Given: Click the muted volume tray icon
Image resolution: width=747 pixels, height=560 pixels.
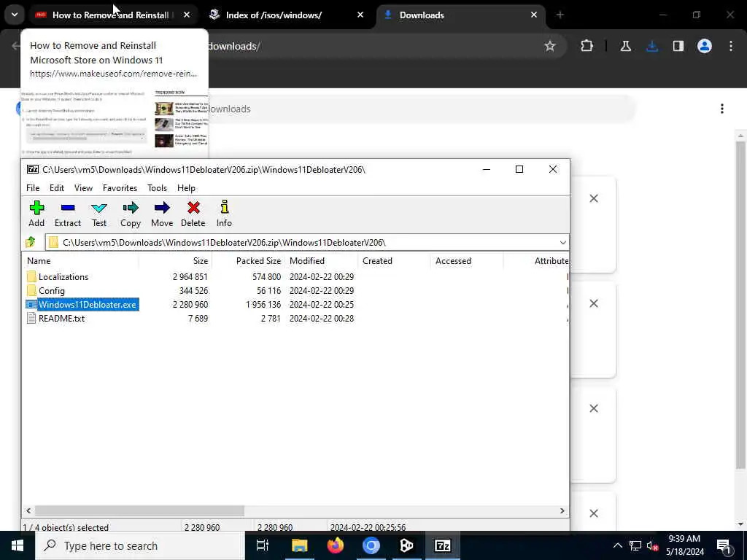Looking at the screenshot, I should click(651, 545).
